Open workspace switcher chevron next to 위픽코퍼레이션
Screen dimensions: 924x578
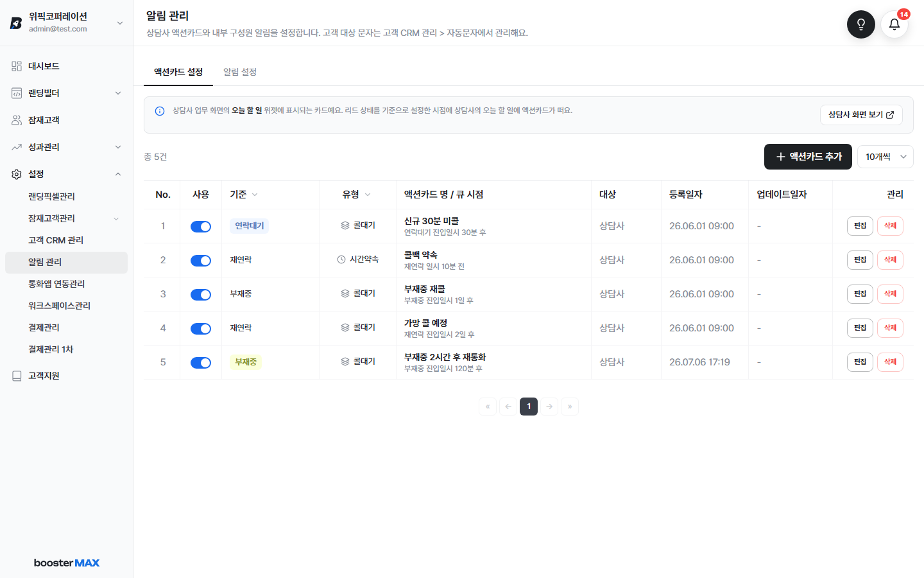(x=120, y=23)
